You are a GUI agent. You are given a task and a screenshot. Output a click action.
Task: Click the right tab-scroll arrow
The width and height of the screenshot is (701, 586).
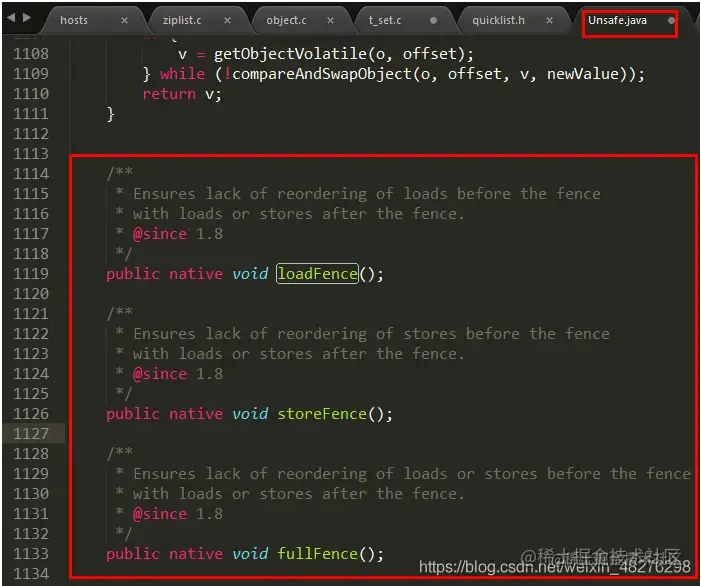click(27, 18)
